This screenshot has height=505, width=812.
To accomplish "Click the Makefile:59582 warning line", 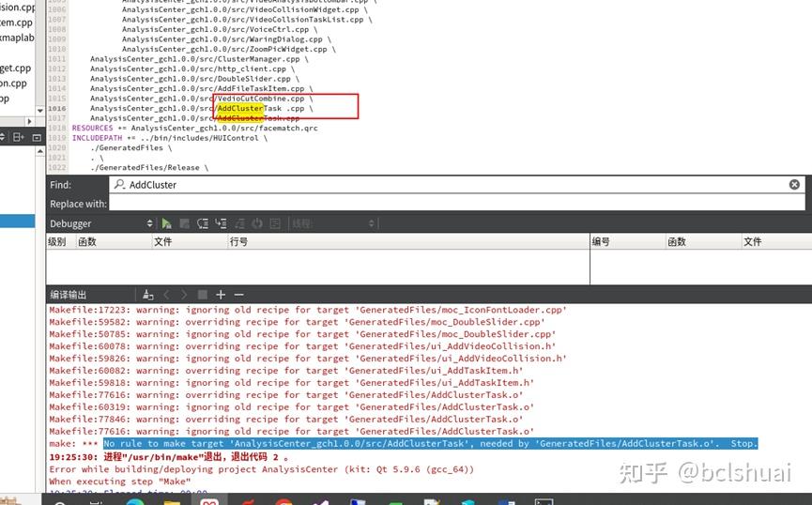I will (x=297, y=322).
